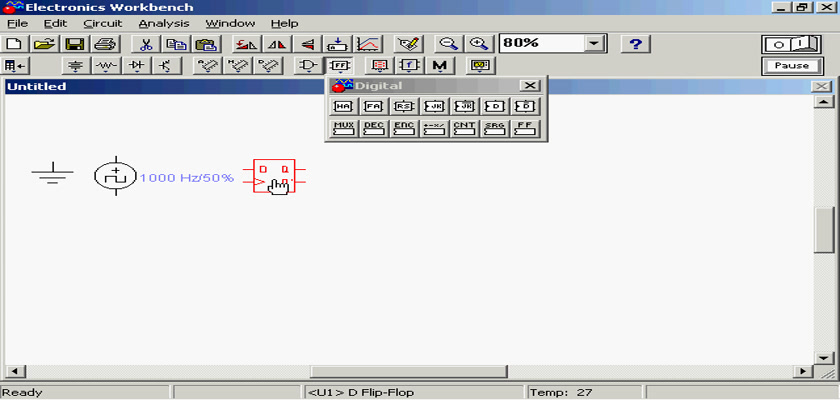Image resolution: width=840 pixels, height=400 pixels.
Task: Close the Digital parts palette
Action: (530, 86)
